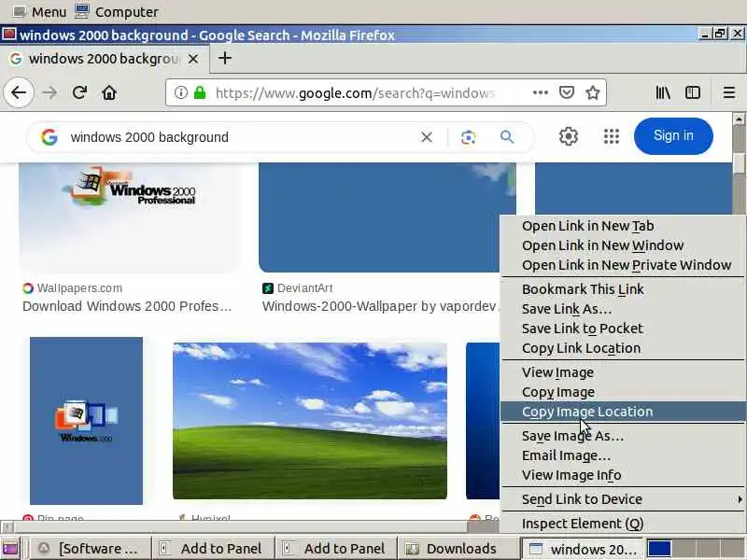Open Download Windows 2000 Profes… result
Viewport: 747px width, 560px height.
point(127,306)
